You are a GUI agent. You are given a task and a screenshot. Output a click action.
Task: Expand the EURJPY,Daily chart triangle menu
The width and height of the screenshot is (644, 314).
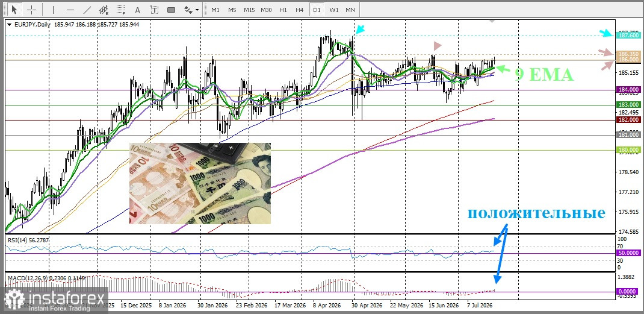10,25
